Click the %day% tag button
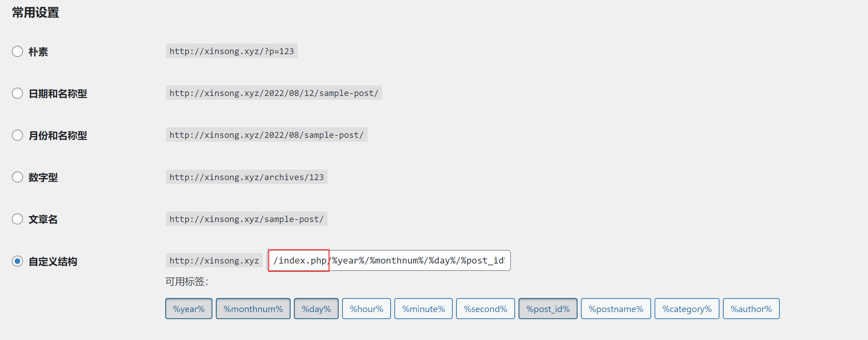The width and height of the screenshot is (868, 340). (x=316, y=309)
